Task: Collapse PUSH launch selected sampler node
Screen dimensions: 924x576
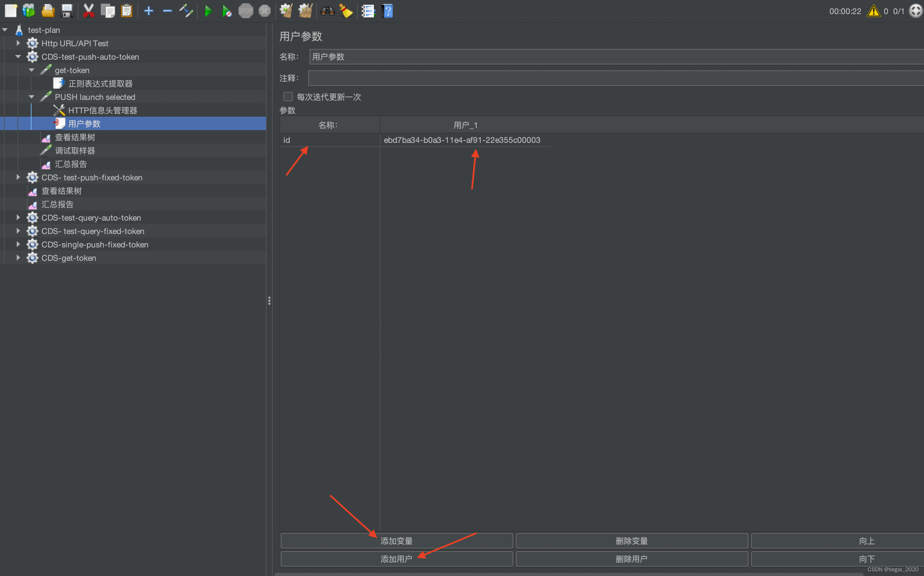Action: [x=32, y=97]
